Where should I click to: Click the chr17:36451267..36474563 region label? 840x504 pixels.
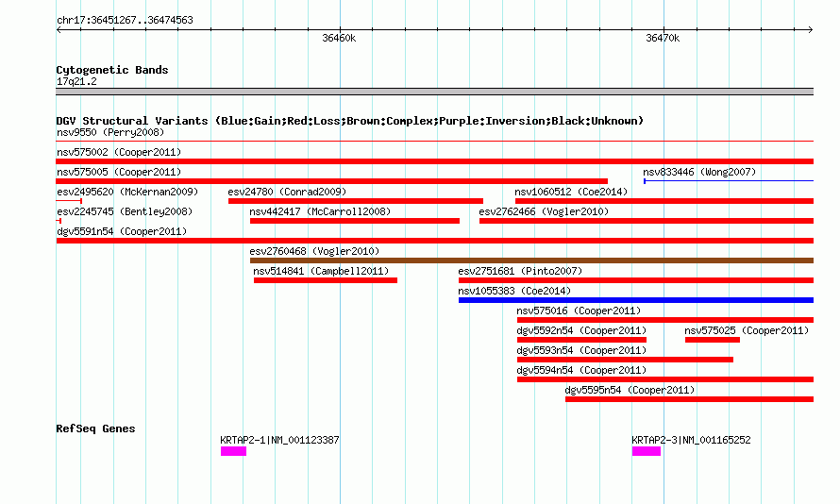[x=125, y=20]
